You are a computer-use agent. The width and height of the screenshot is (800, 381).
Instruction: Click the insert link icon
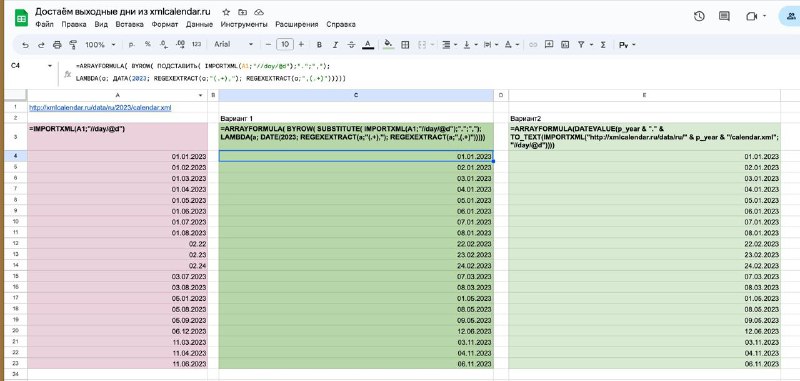point(533,45)
